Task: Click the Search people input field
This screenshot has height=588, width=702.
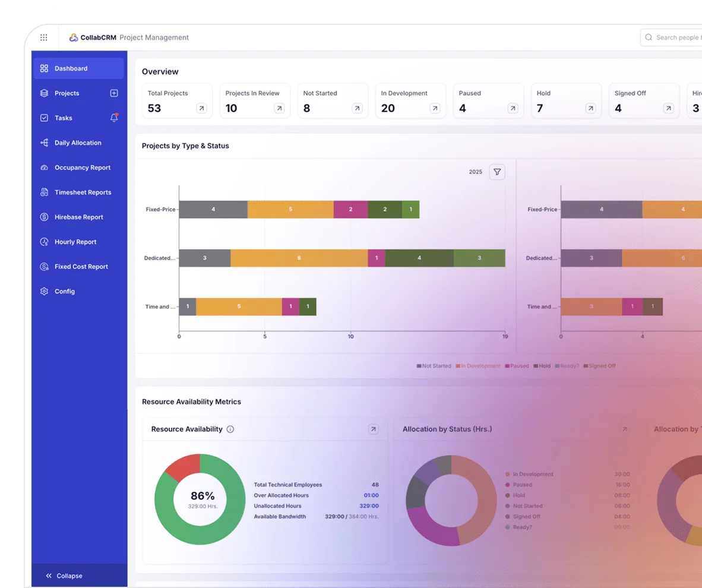Action: pos(677,37)
